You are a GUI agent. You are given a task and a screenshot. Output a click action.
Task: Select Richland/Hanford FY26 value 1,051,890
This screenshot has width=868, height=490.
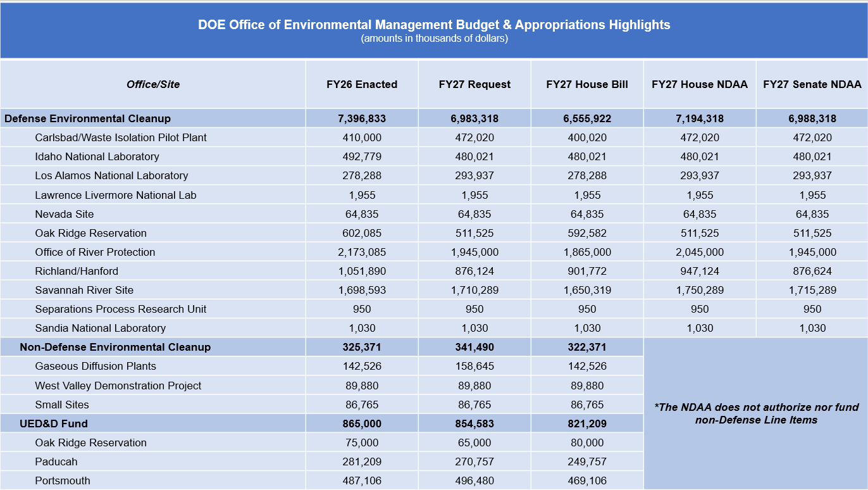(x=362, y=271)
